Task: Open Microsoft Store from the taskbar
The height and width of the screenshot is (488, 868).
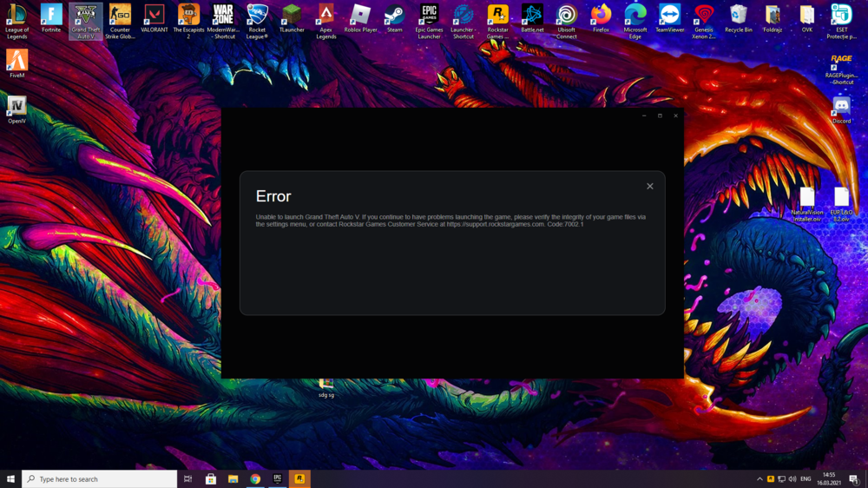Action: point(210,478)
